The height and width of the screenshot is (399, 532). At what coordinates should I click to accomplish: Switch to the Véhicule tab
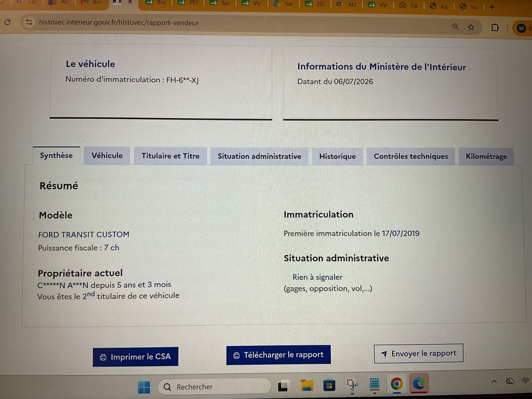[107, 156]
